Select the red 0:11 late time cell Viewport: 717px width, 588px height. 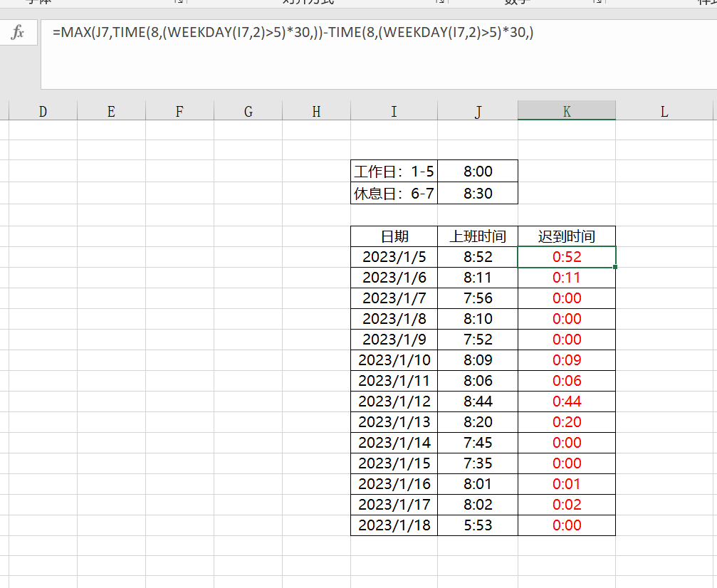click(x=567, y=278)
